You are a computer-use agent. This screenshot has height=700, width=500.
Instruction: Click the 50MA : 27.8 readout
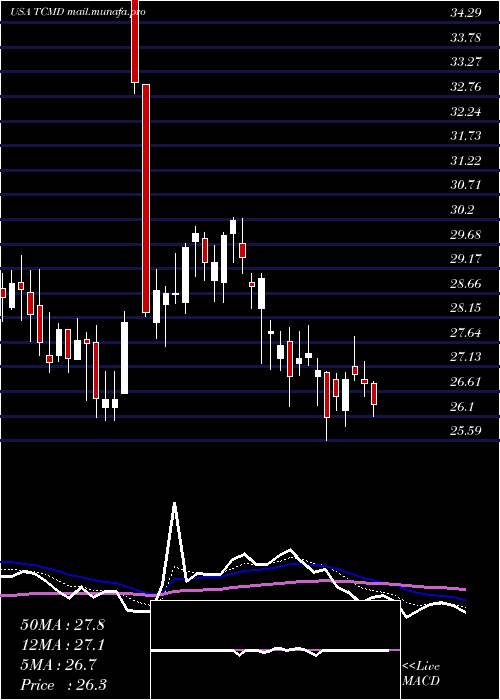click(x=62, y=625)
